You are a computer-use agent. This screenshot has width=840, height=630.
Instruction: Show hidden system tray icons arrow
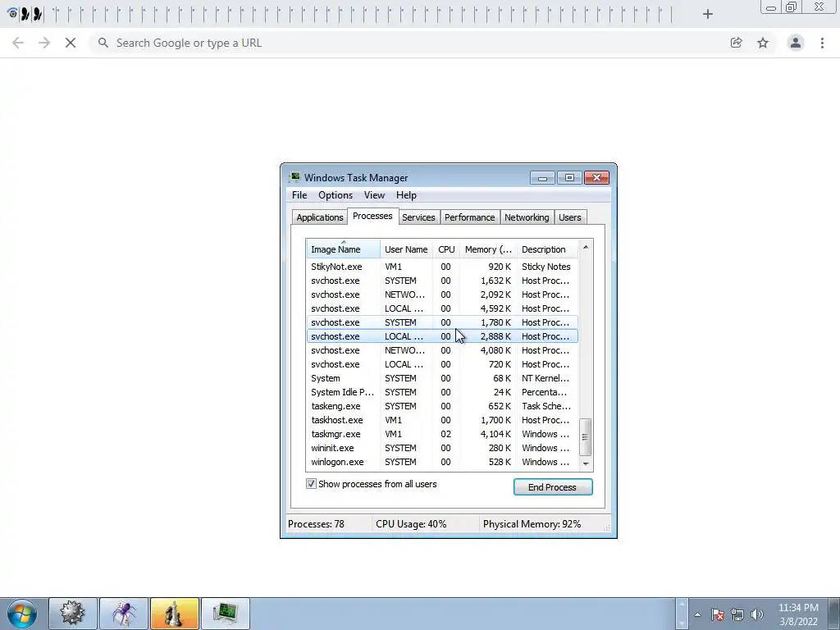point(697,614)
